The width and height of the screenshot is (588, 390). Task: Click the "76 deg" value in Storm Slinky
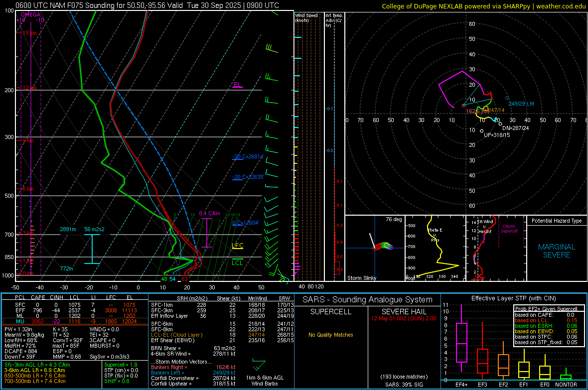(394, 219)
